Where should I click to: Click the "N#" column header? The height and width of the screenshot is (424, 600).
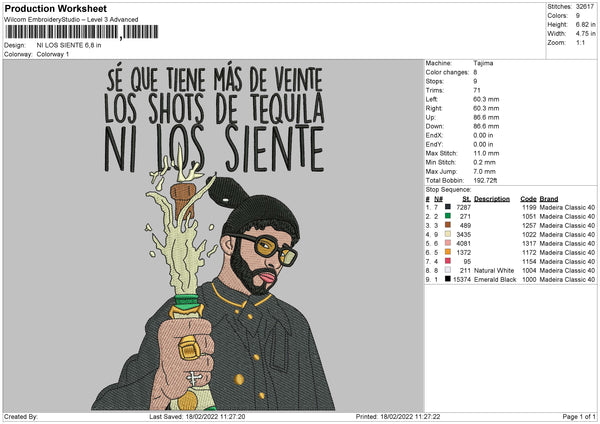point(439,199)
